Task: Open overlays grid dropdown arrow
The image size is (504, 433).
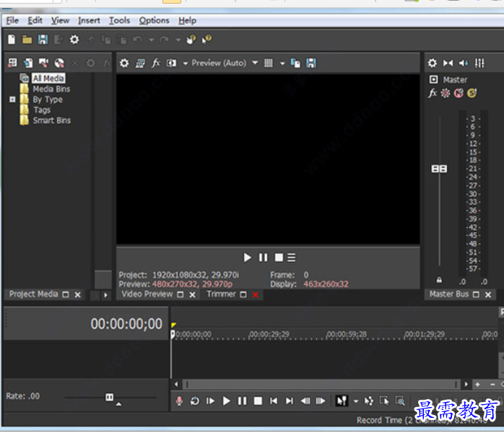Action: pos(282,64)
